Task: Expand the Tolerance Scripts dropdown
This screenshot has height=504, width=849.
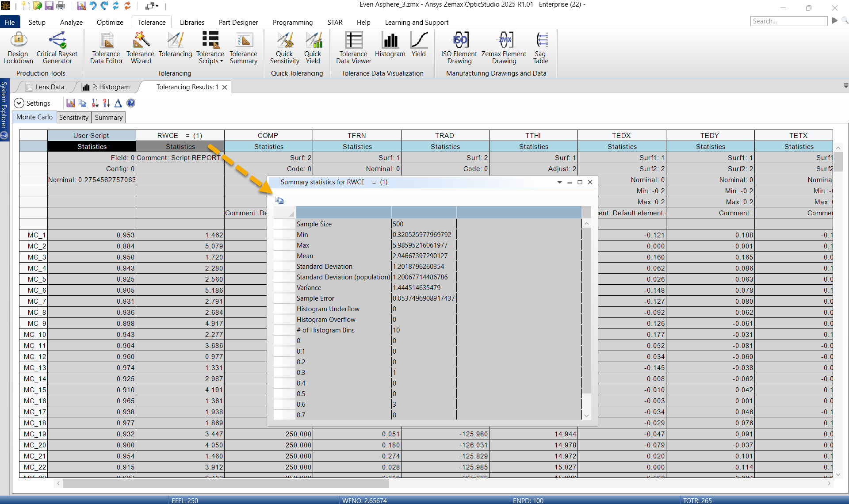Action: click(210, 48)
